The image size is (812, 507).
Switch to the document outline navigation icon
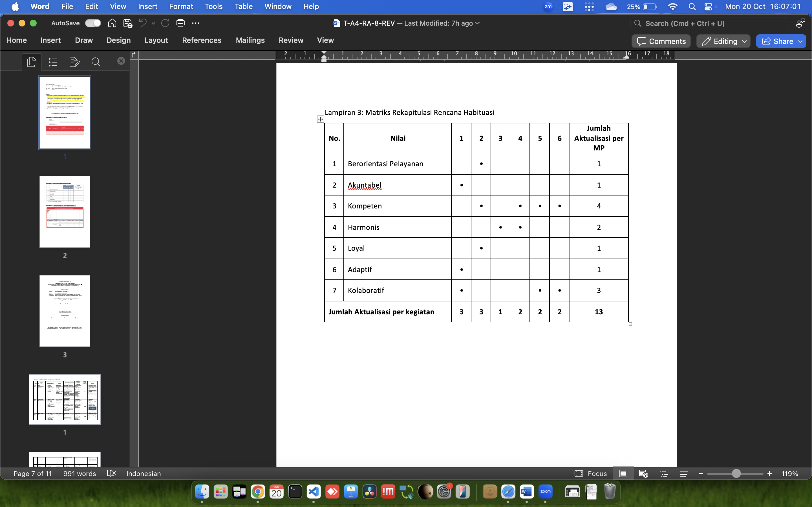click(53, 62)
